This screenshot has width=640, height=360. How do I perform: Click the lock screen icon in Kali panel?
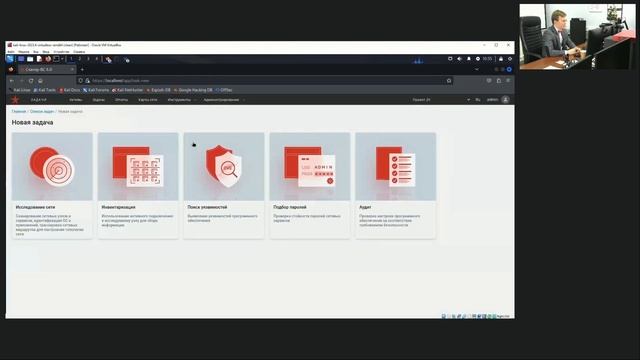coord(501,59)
